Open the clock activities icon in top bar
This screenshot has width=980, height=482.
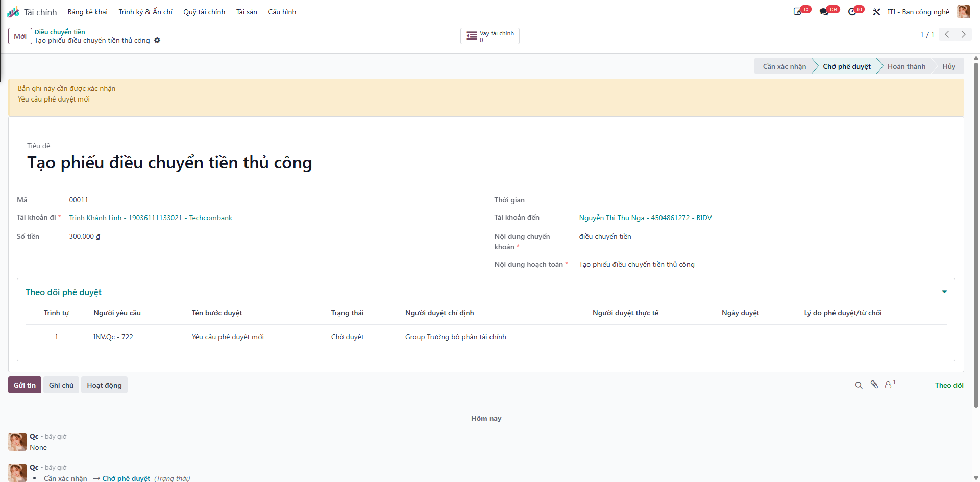coord(852,12)
